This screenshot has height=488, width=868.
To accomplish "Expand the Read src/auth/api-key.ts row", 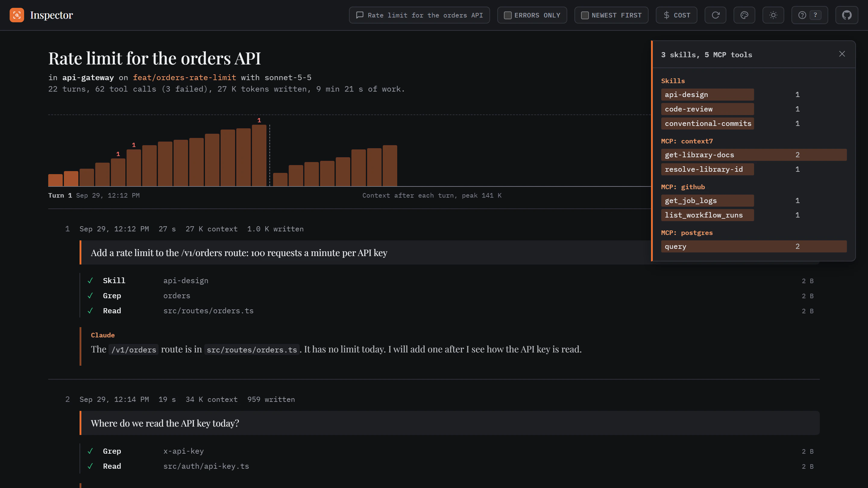I will click(x=450, y=466).
